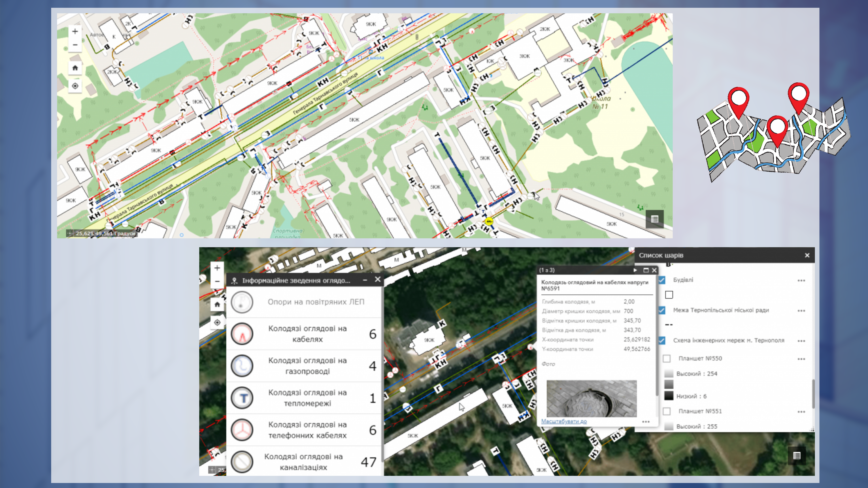Click 'Схема інженерних мереж м. Тернополя' layer name
The image size is (868, 488).
[x=729, y=341]
